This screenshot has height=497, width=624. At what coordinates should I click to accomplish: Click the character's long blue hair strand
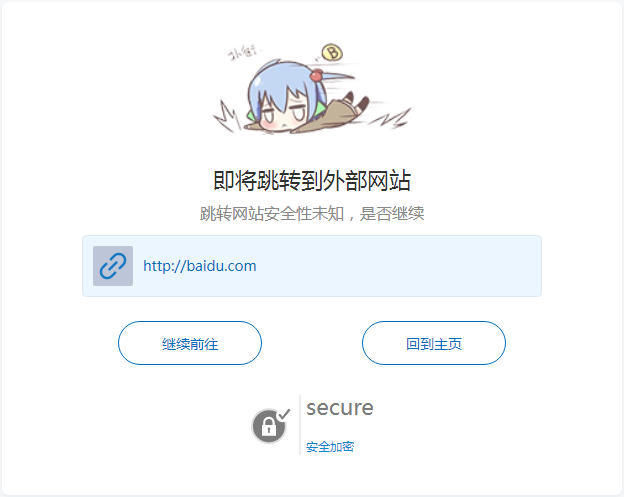336,76
